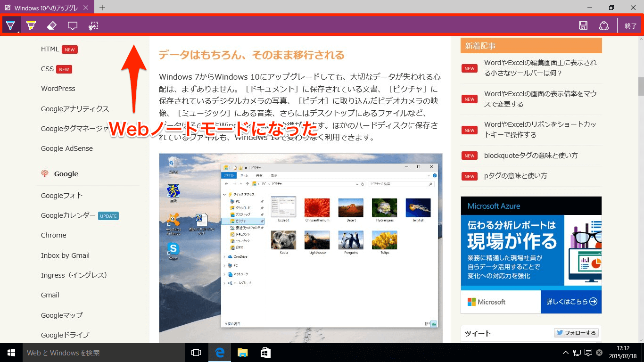Save the web note

tap(583, 25)
